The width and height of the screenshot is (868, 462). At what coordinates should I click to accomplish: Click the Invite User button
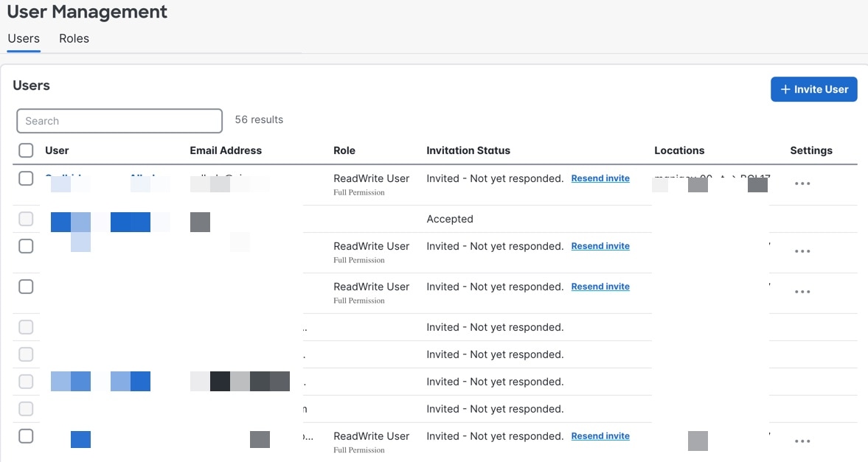pyautogui.click(x=813, y=89)
